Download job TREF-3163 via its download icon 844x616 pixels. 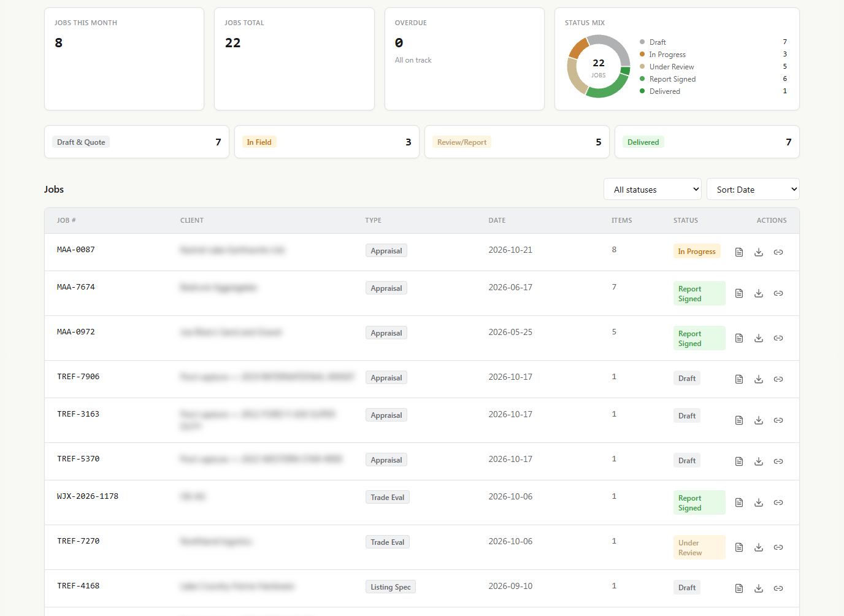[x=759, y=420]
